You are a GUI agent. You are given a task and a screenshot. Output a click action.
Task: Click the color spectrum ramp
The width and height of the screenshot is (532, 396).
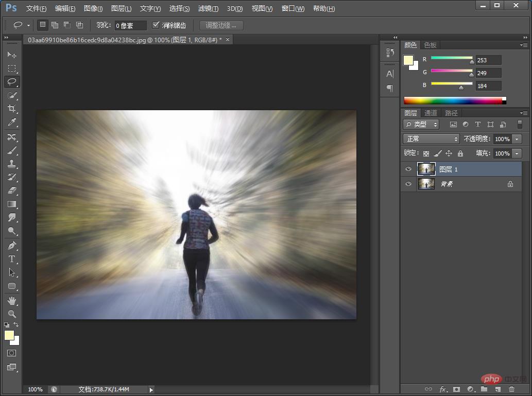point(455,100)
